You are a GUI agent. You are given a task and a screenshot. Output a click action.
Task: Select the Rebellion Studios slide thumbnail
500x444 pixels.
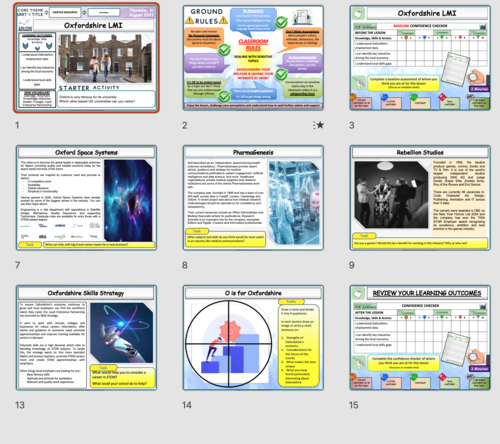pos(420,198)
